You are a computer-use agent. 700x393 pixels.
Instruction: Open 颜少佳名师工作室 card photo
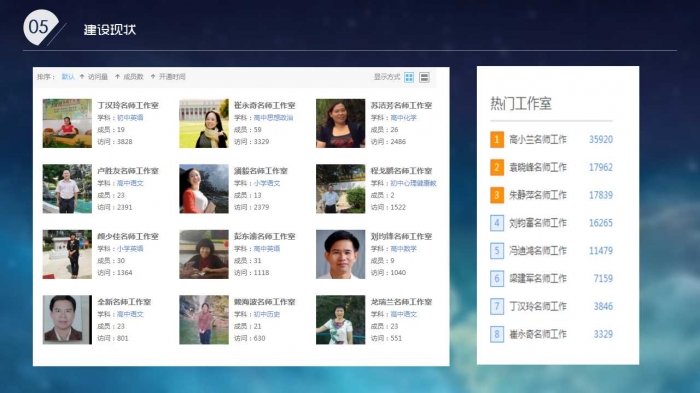(x=67, y=254)
